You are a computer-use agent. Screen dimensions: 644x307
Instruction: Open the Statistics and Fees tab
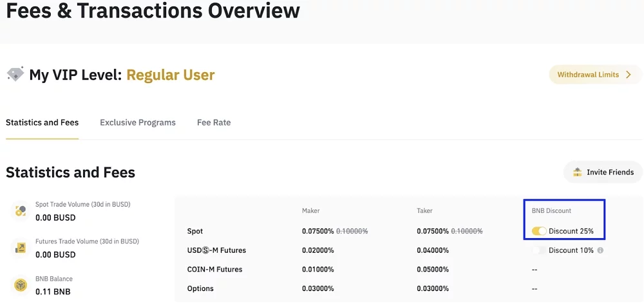point(43,122)
